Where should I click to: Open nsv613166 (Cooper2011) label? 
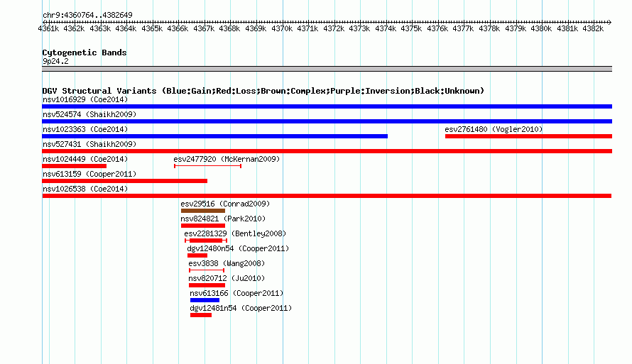[236, 293]
